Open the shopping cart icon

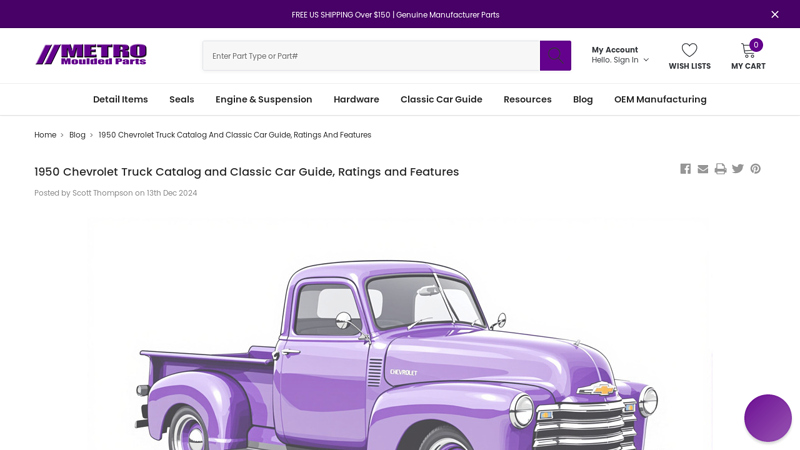748,51
